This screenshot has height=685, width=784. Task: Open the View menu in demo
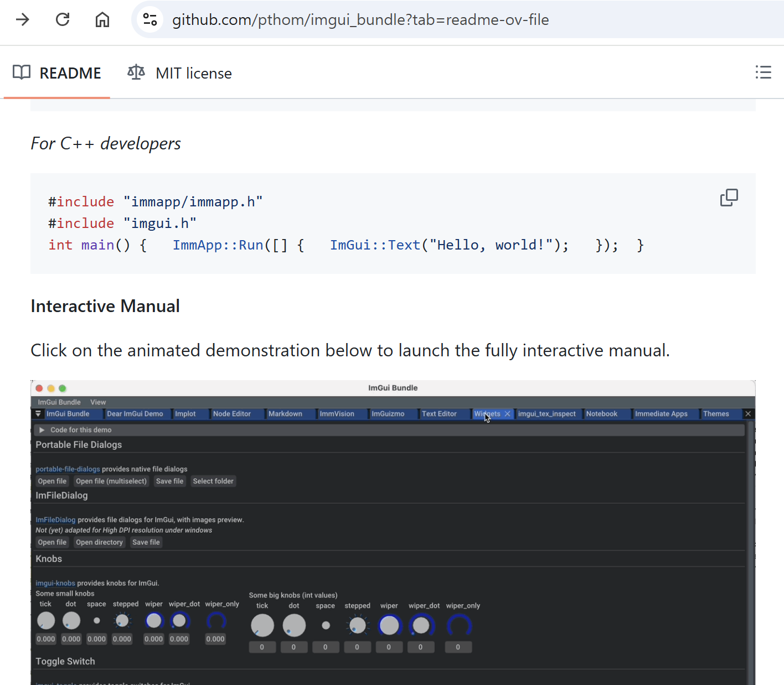click(x=98, y=402)
